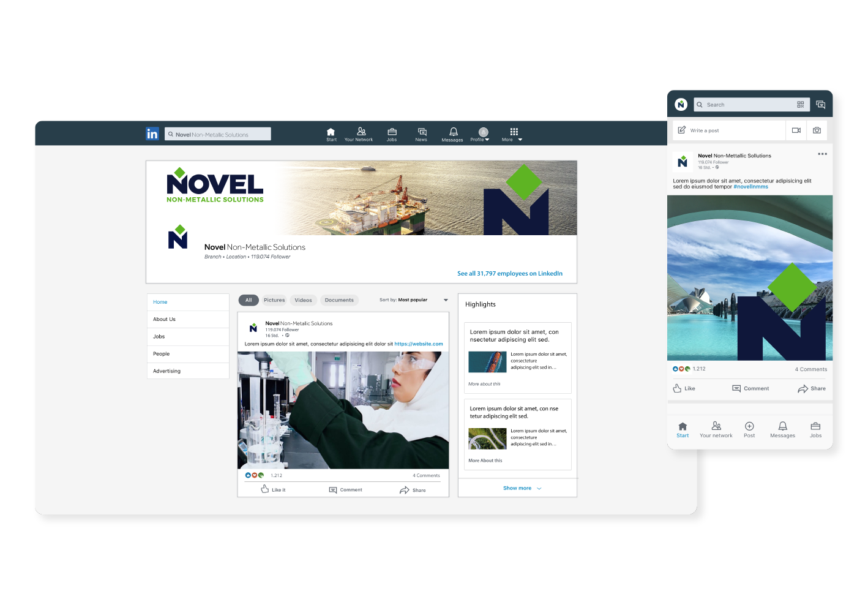Click mobile post author Novel logo
Image resolution: width=868 pixels, height=591 pixels.
(x=683, y=162)
